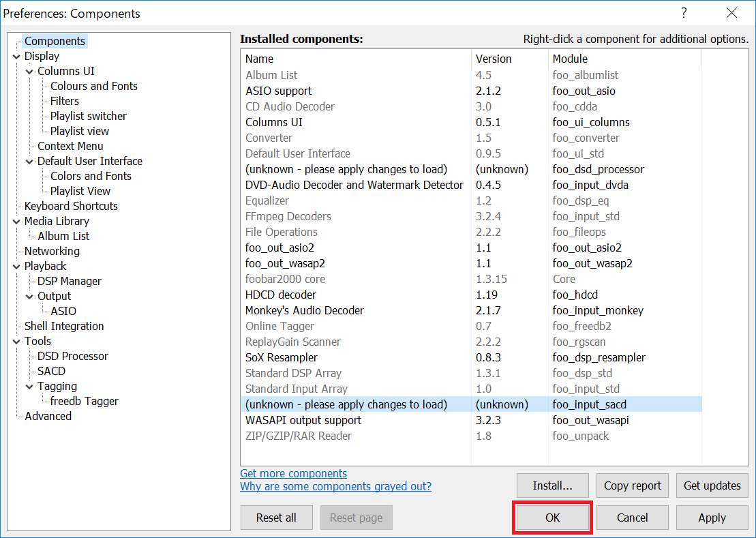Select the SoX Resampler component
Image resolution: width=756 pixels, height=538 pixels.
471,357
